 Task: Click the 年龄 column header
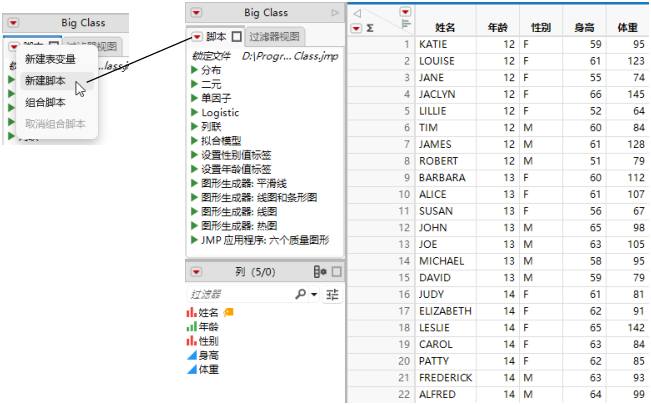pos(497,27)
